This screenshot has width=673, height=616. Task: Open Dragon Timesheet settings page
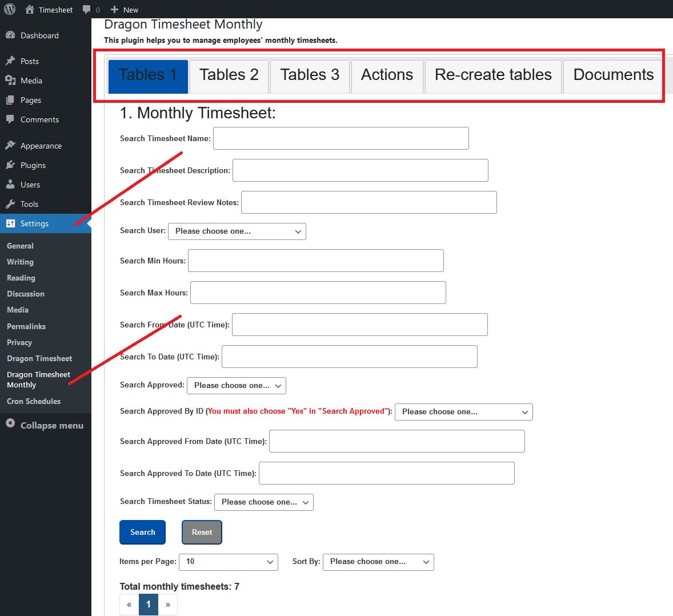[39, 358]
